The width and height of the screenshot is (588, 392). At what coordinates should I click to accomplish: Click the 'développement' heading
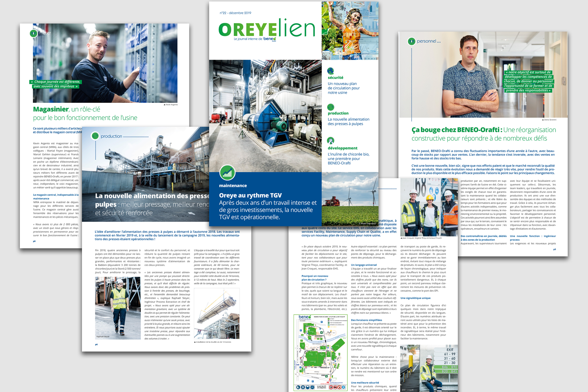click(343, 148)
